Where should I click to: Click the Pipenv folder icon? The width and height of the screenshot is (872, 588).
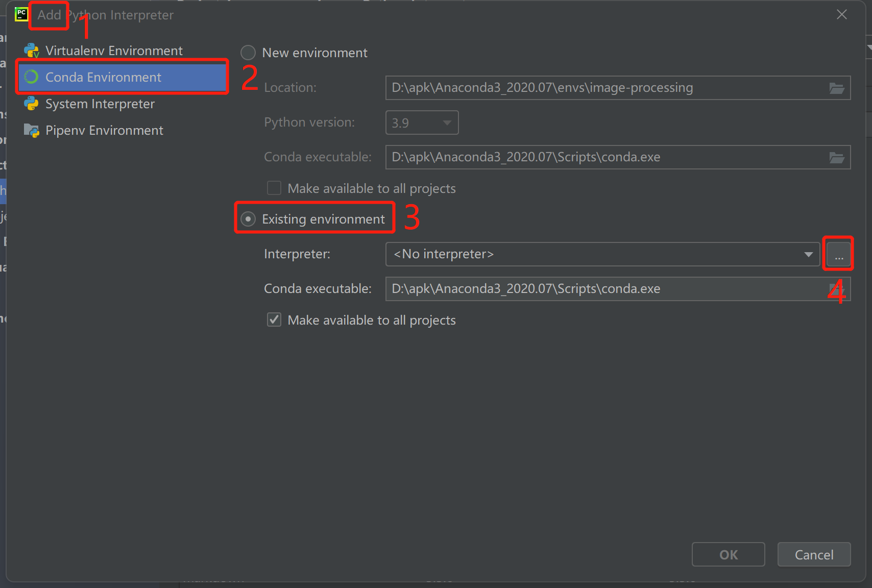(32, 130)
